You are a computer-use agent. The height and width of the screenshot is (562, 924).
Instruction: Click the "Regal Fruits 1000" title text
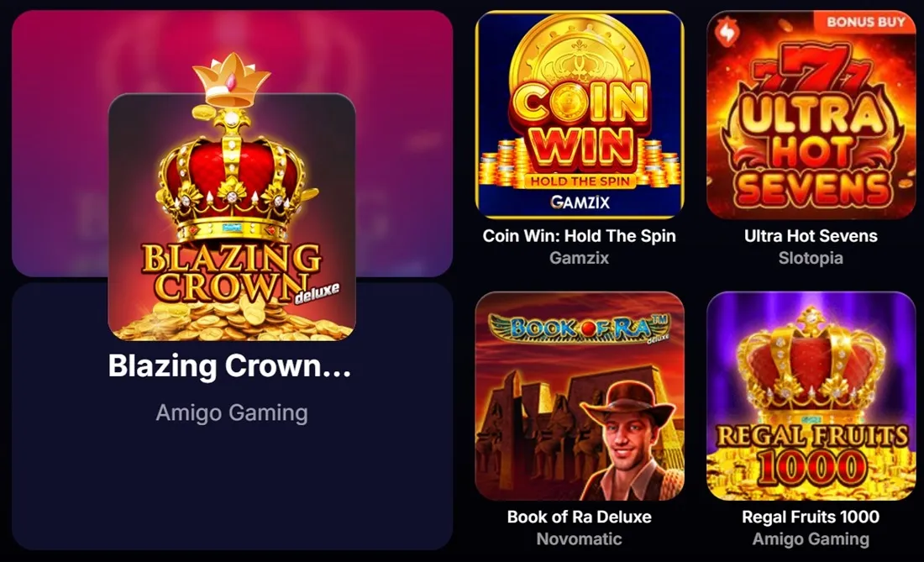tap(811, 517)
